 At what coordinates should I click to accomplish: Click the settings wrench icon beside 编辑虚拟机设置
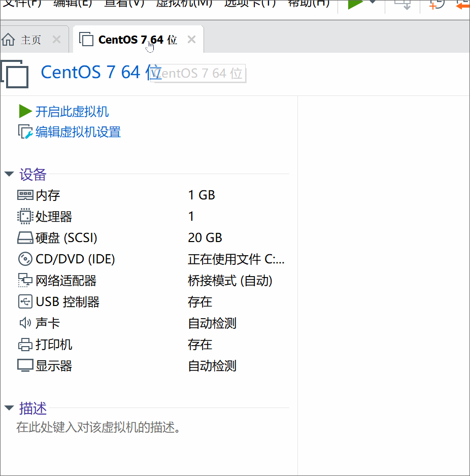coord(25,132)
